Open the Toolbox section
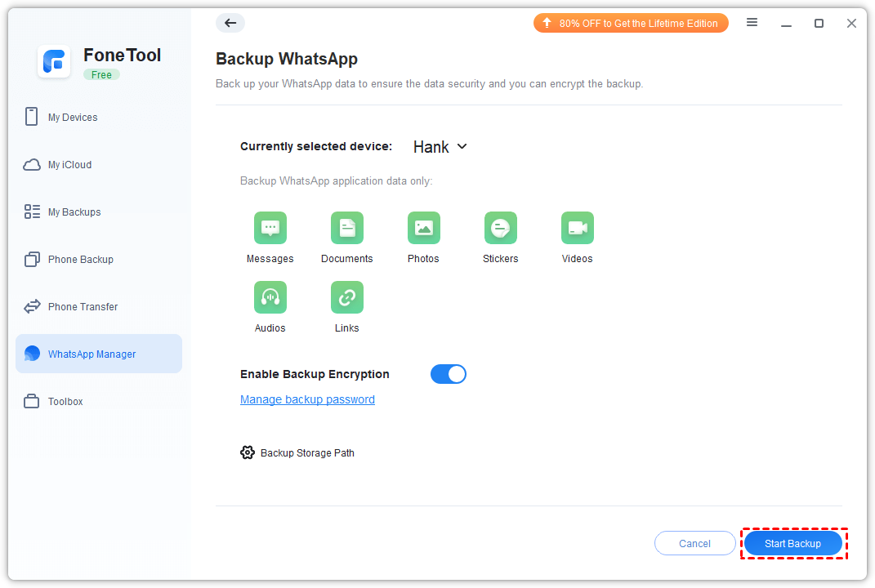This screenshot has height=588, width=875. coord(65,402)
